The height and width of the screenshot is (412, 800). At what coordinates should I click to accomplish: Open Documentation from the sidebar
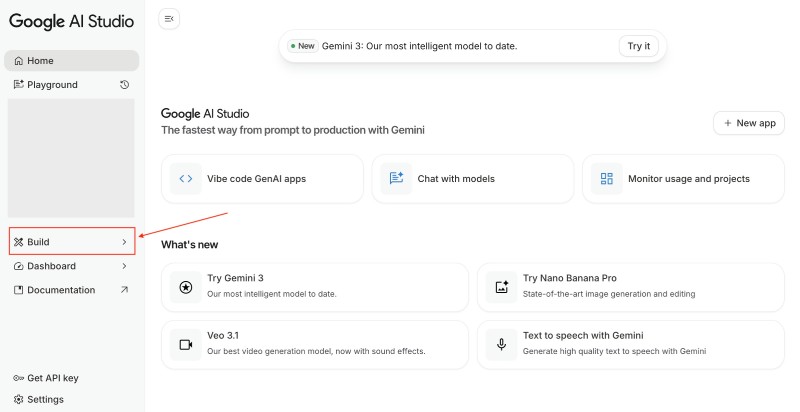pos(71,290)
